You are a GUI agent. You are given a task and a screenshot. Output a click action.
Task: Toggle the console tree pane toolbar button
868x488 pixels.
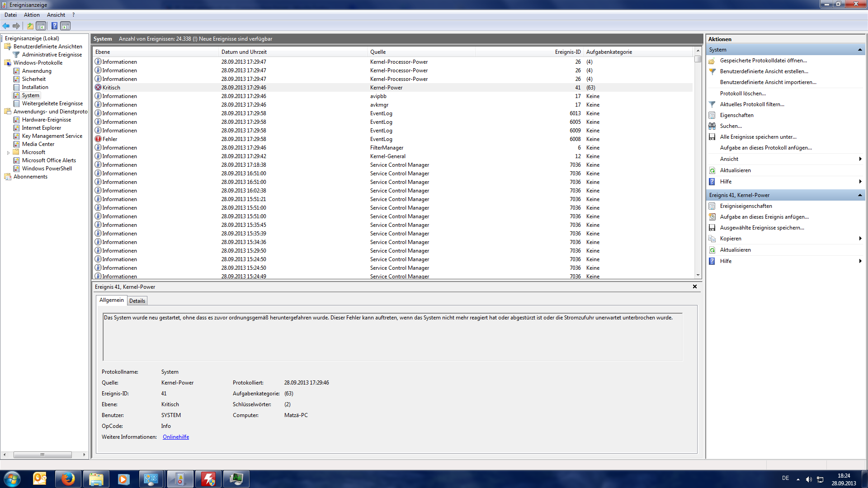click(41, 26)
